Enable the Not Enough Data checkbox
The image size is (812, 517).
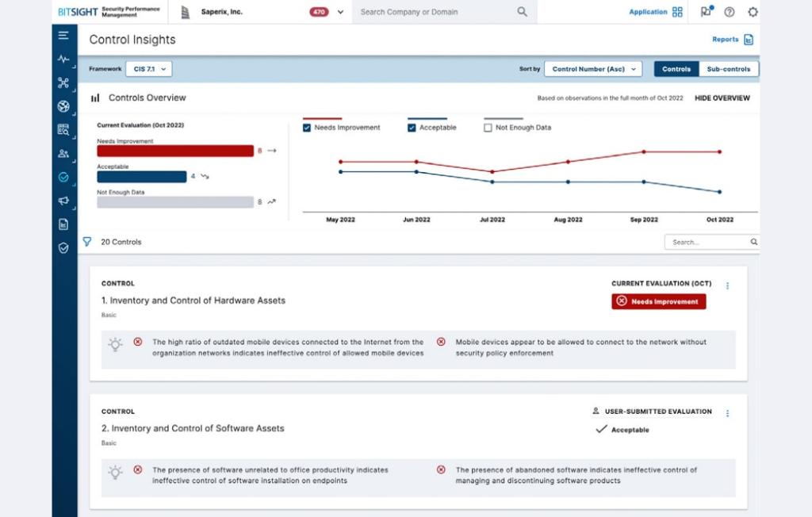[487, 126]
